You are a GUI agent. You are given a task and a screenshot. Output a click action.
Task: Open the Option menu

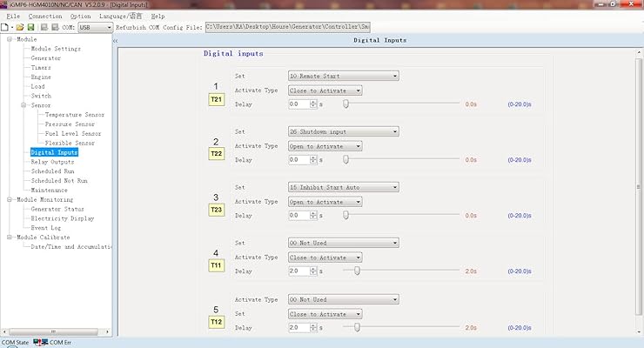80,16
